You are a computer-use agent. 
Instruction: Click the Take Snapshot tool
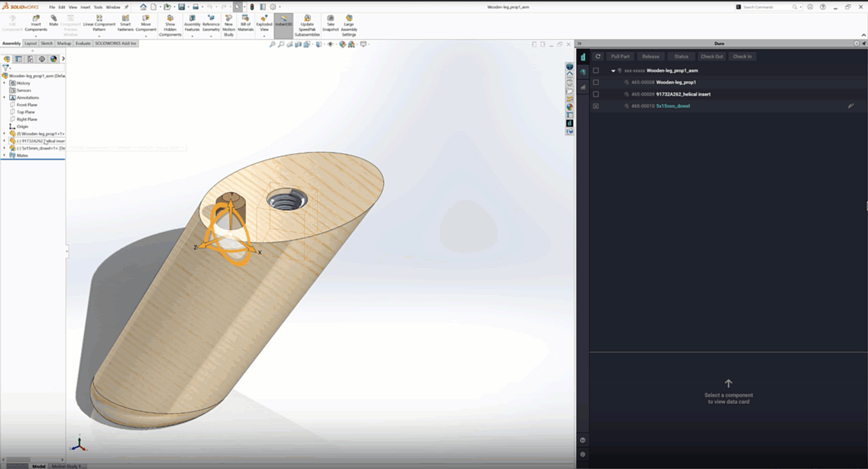point(330,24)
